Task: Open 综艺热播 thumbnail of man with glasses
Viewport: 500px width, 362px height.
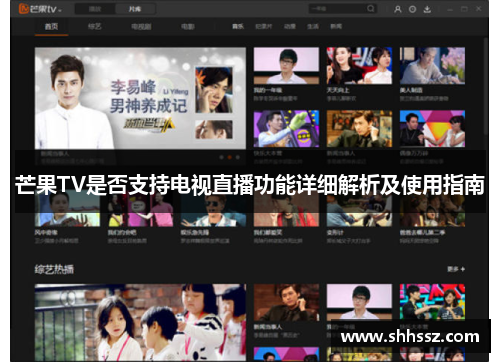Action: coord(359,302)
